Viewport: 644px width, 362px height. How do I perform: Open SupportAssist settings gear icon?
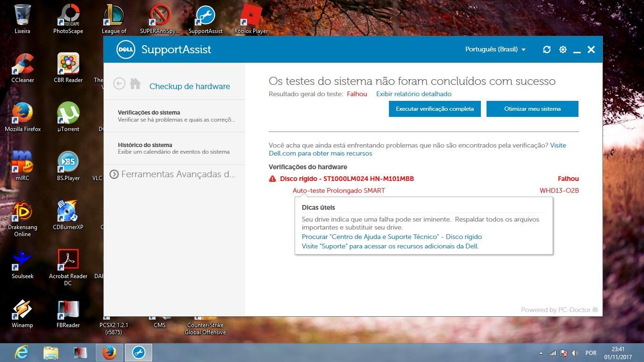click(562, 49)
